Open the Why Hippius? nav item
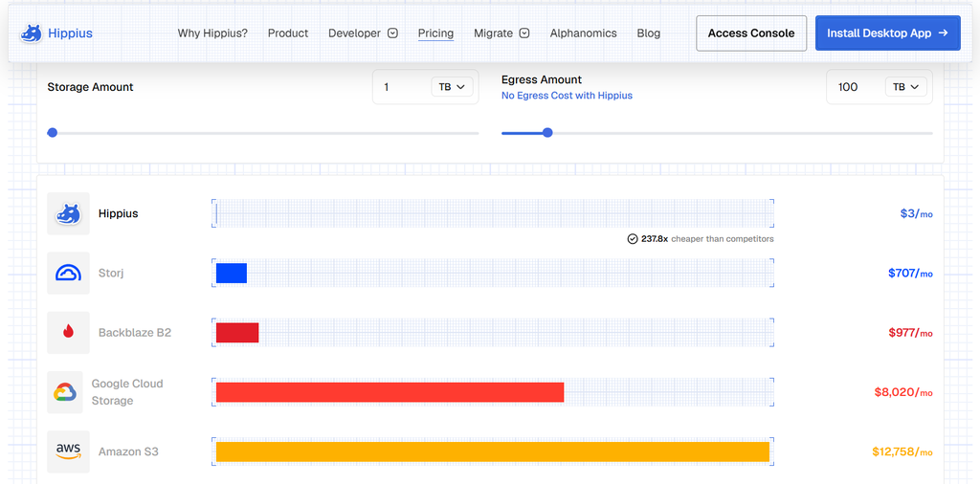This screenshot has width=980, height=484. click(x=212, y=33)
